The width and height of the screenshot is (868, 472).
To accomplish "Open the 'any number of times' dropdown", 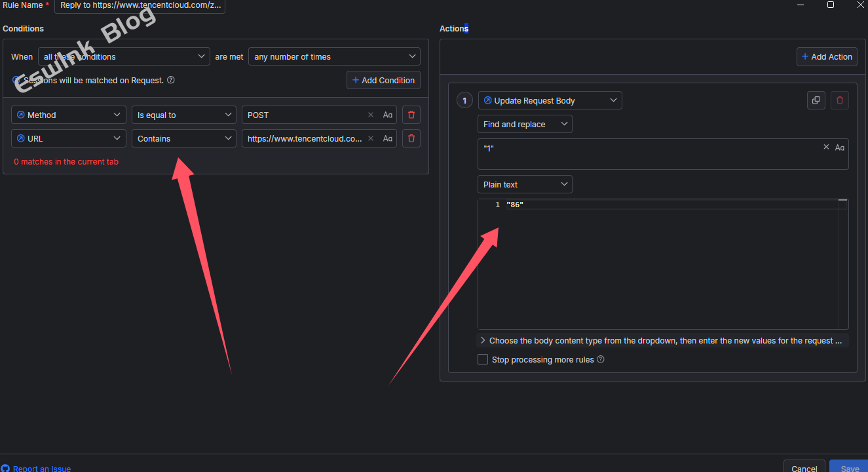I will coord(334,57).
